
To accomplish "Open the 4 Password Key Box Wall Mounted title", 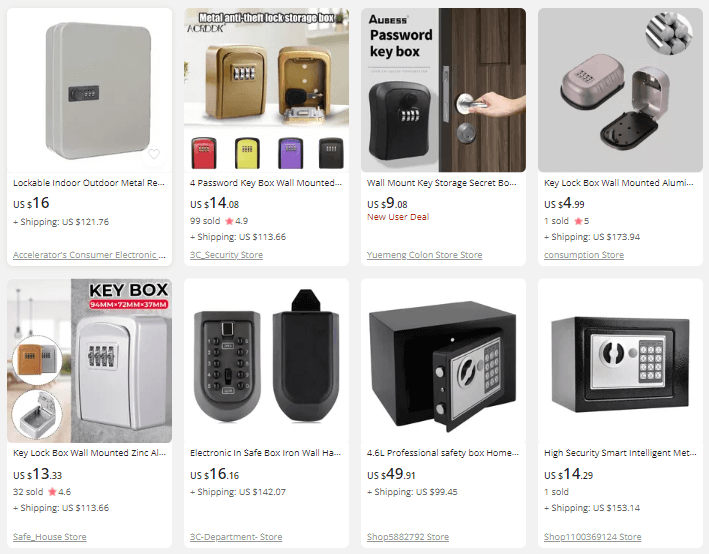I will (266, 183).
